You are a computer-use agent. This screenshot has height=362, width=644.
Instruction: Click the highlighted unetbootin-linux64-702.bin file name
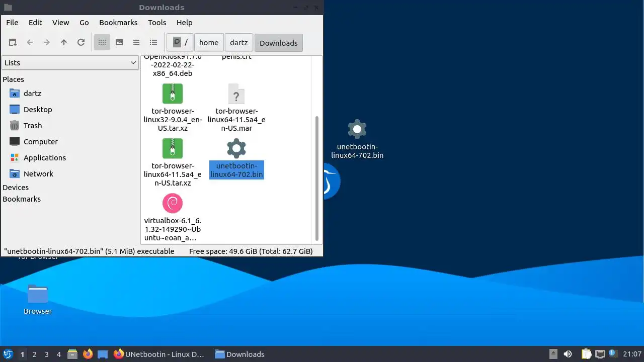[236, 170]
